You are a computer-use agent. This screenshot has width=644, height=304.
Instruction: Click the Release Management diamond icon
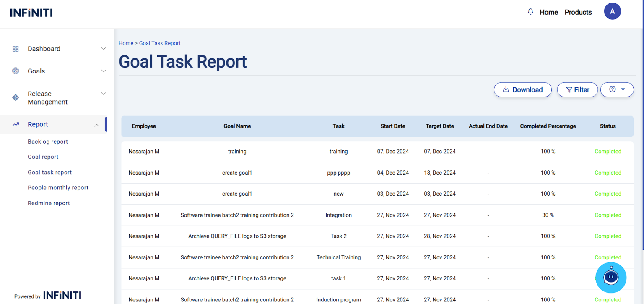click(x=16, y=97)
